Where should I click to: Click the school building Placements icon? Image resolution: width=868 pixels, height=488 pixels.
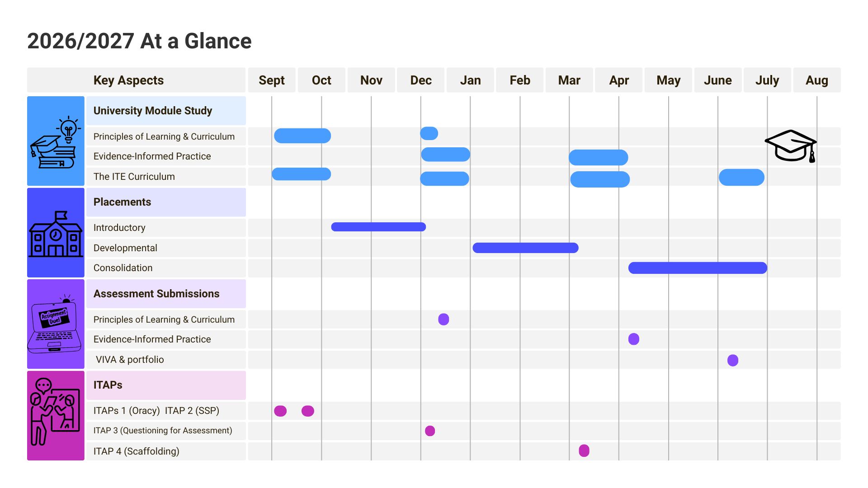pyautogui.click(x=56, y=234)
